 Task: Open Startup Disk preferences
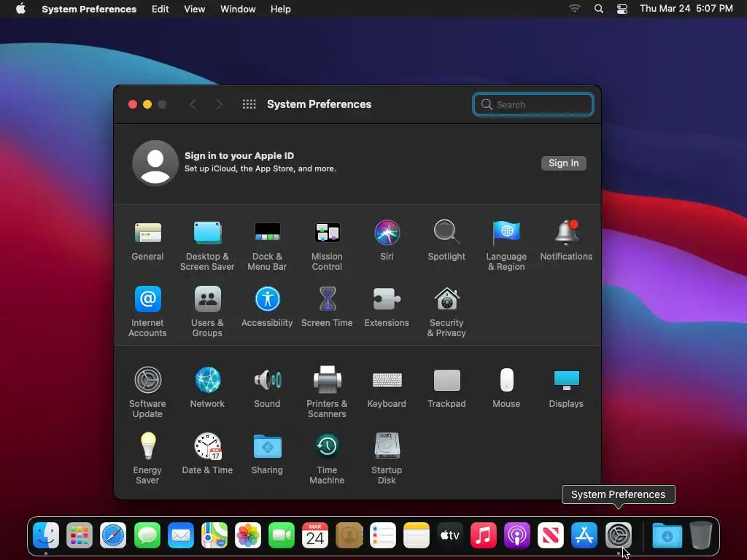point(387,459)
